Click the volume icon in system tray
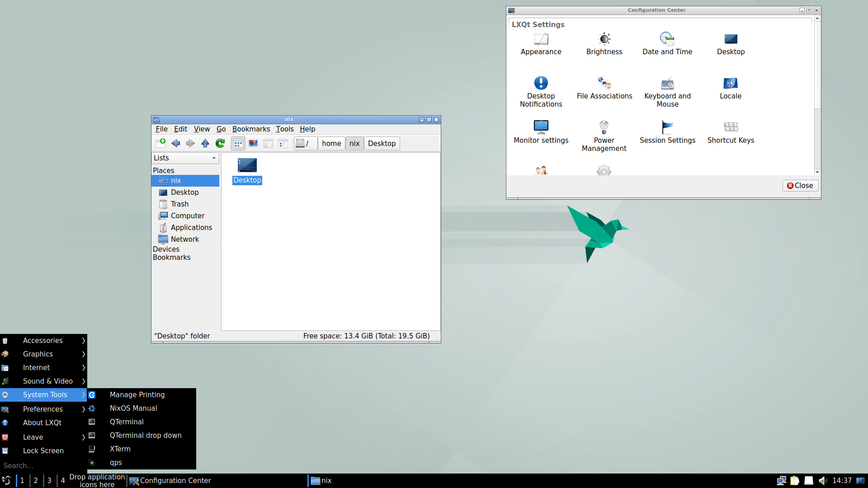This screenshot has width=868, height=488. pos(823,480)
